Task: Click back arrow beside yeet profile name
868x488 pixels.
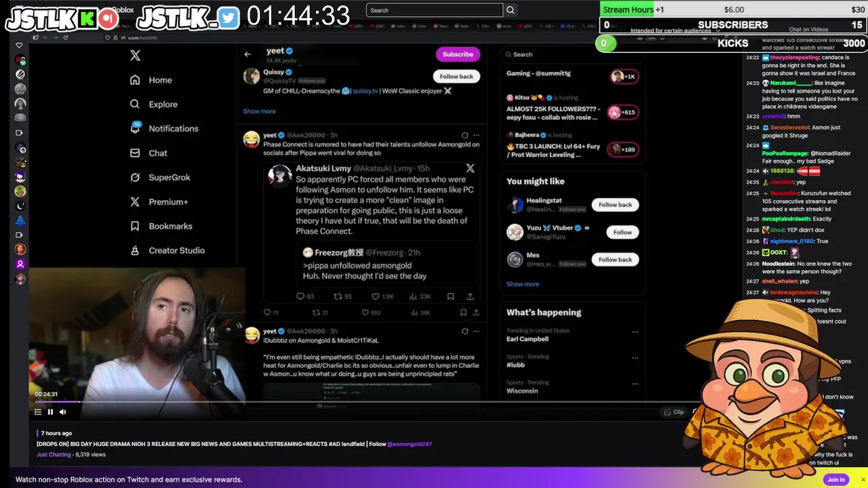Action: pos(248,54)
